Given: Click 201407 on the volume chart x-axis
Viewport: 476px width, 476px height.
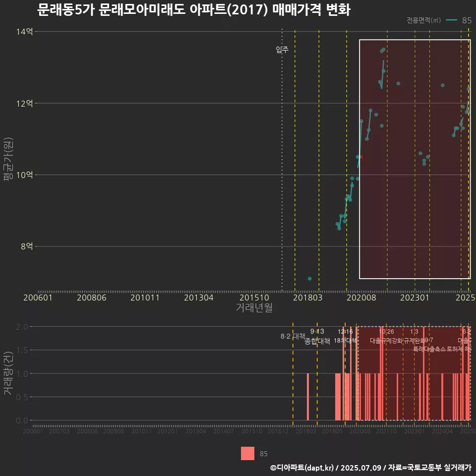Looking at the screenshot, I should [224, 431].
